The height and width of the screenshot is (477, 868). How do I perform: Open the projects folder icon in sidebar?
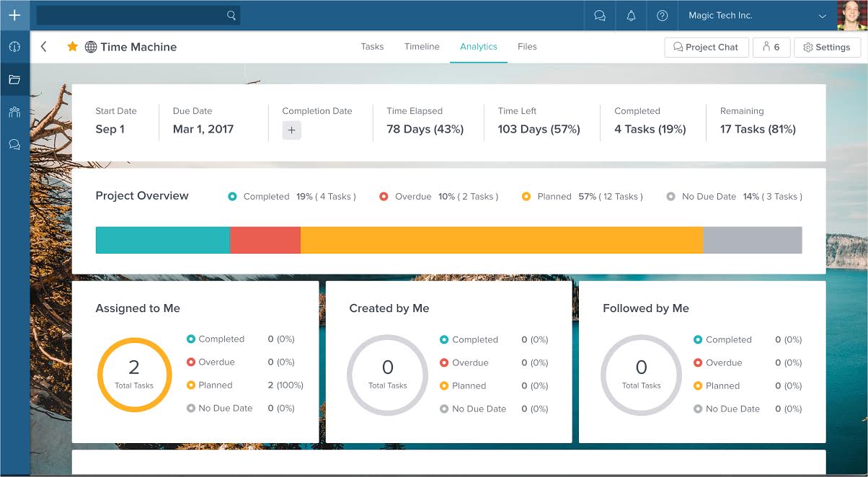(14, 80)
